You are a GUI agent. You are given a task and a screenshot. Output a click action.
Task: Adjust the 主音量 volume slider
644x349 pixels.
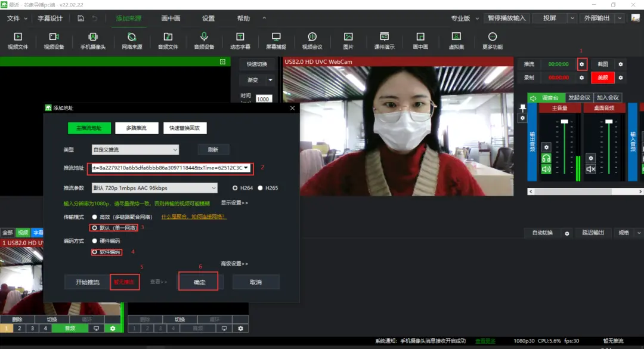click(564, 122)
